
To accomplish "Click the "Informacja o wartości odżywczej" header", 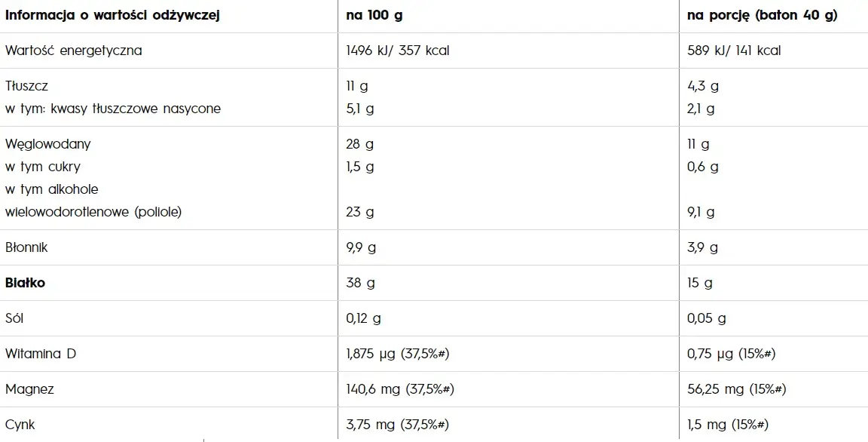I will pos(112,16).
